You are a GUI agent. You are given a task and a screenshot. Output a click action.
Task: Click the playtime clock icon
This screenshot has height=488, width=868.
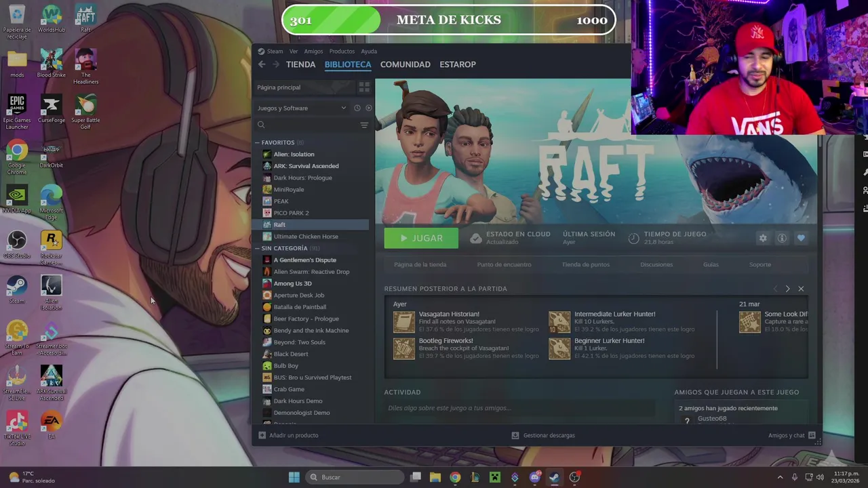(633, 238)
